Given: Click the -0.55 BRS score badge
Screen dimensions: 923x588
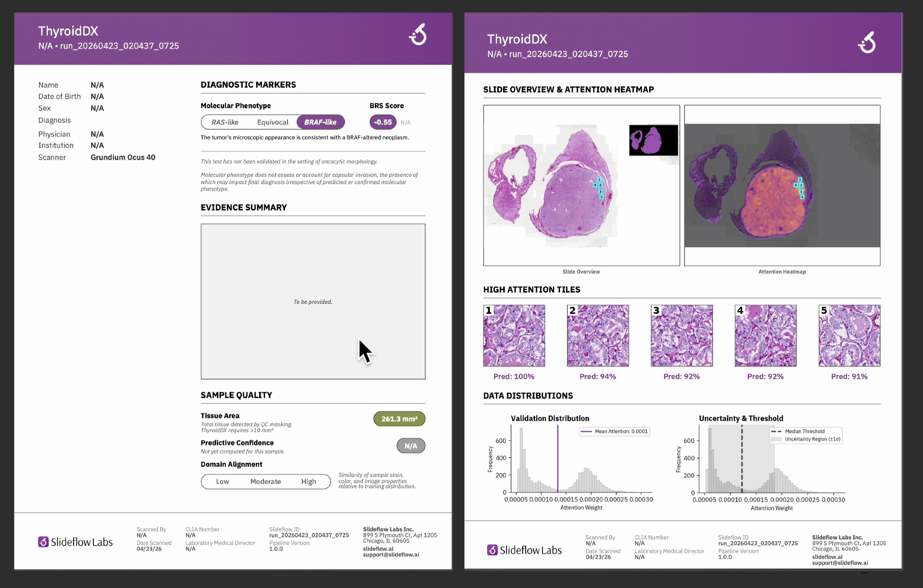Looking at the screenshot, I should (x=383, y=122).
